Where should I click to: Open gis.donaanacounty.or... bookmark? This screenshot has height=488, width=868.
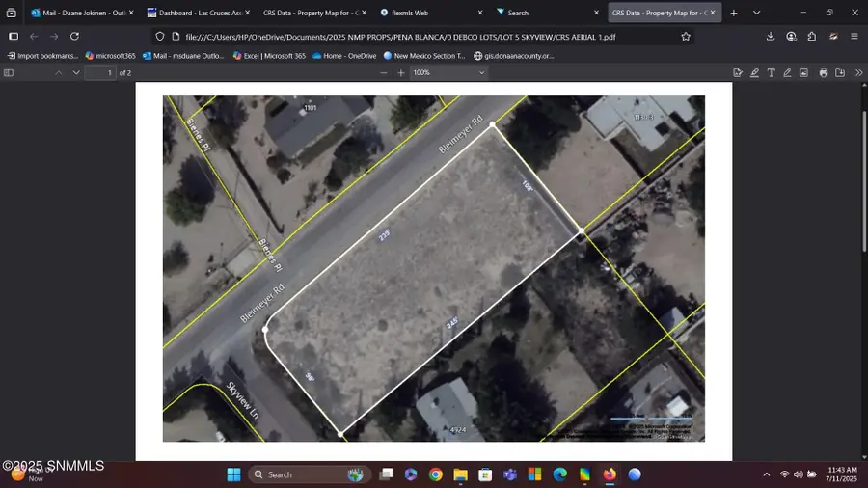514,56
